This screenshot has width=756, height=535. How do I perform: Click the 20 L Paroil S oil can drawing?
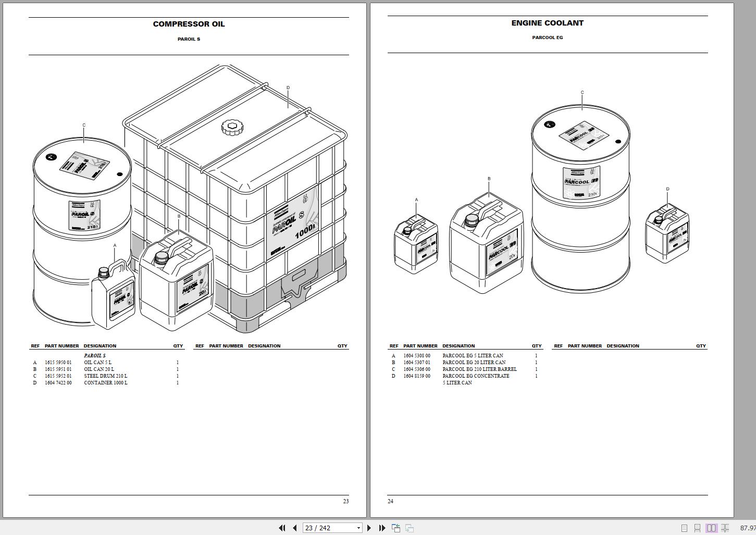[x=176, y=282]
